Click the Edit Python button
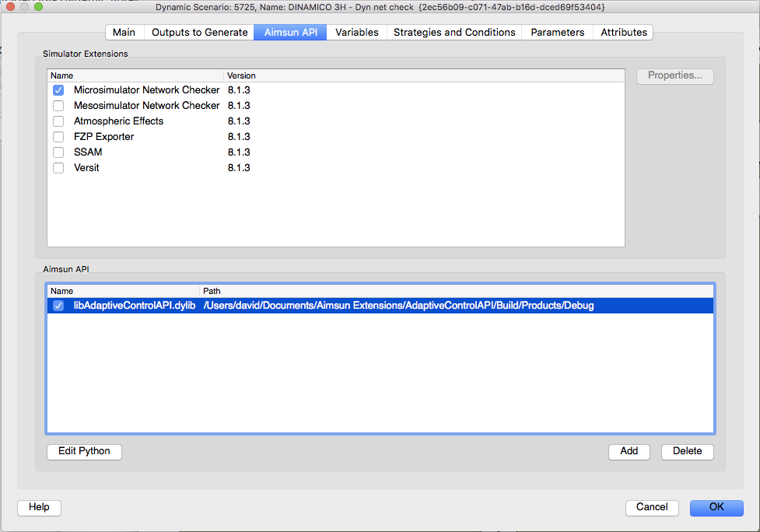760x532 pixels. coord(83,451)
